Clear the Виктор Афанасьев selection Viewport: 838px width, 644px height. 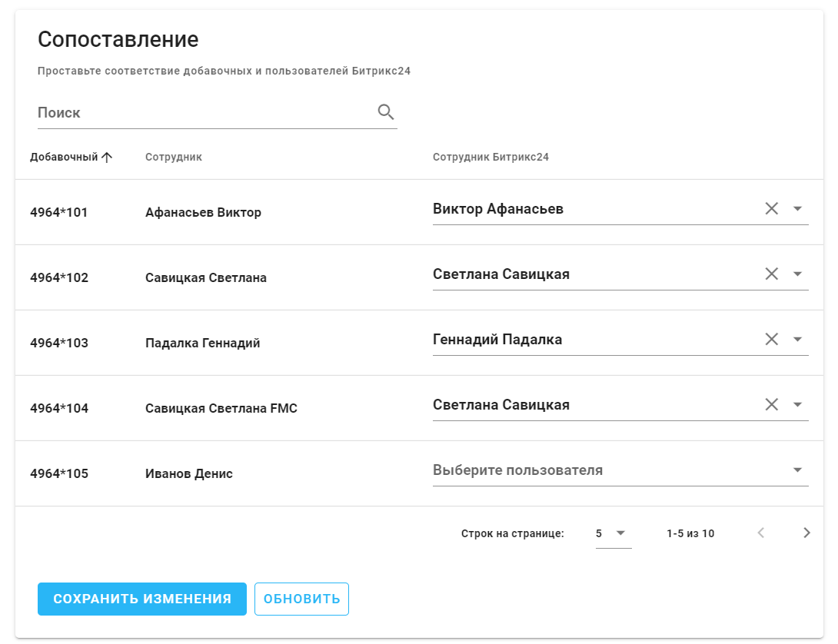point(772,208)
